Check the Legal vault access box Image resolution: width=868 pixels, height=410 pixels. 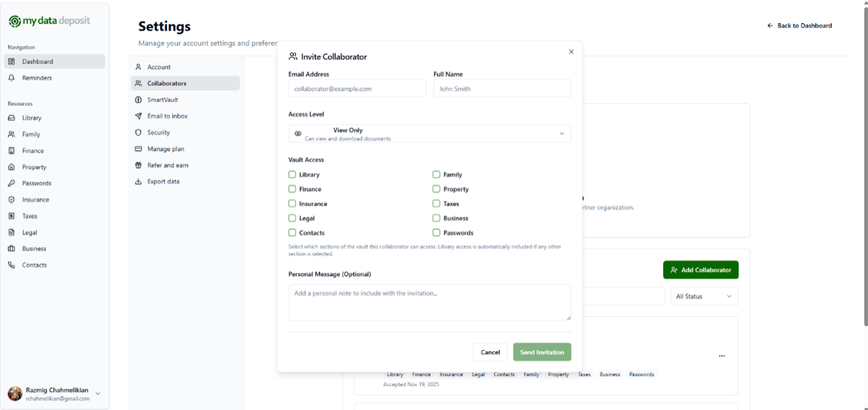coord(292,218)
